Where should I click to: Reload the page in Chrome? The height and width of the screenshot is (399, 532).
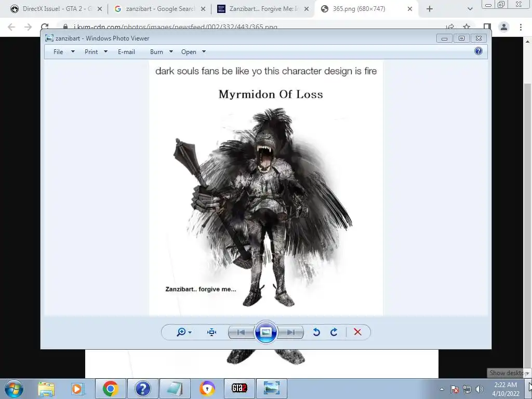(45, 26)
